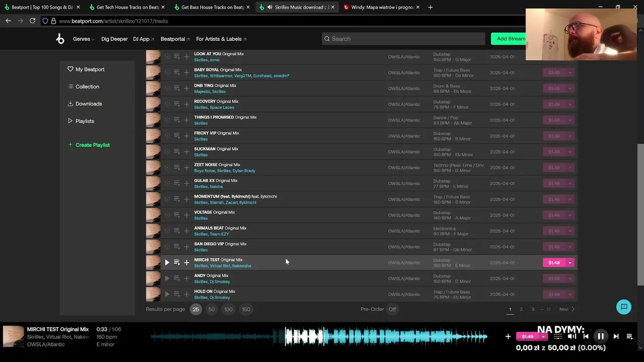Viewport: 644px width, 362px height.
Task: Open Beatportal in header
Action: 175,39
